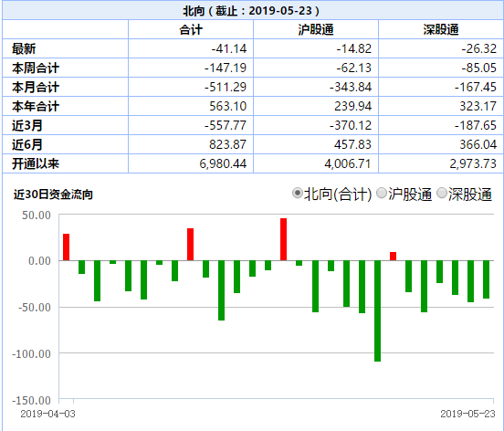Click the 深股通 column header
Screen dimensions: 504x431
click(441, 29)
